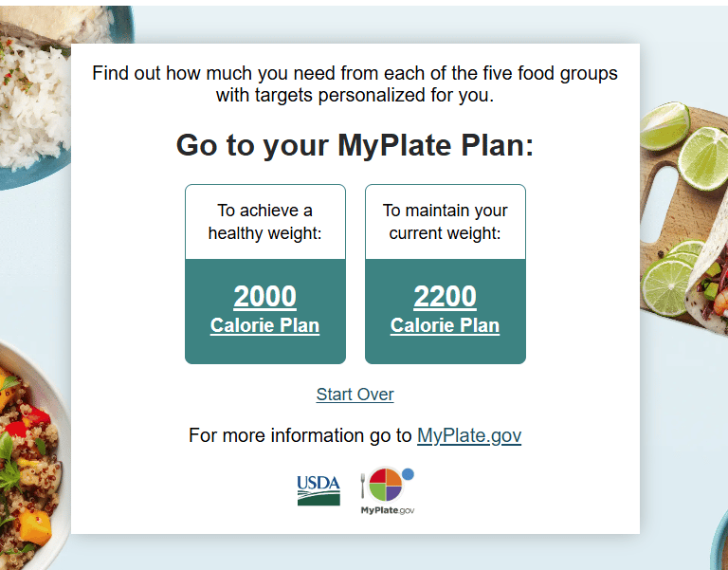Click "For more information go to" text
Image resolution: width=728 pixels, height=570 pixels.
pos(301,435)
